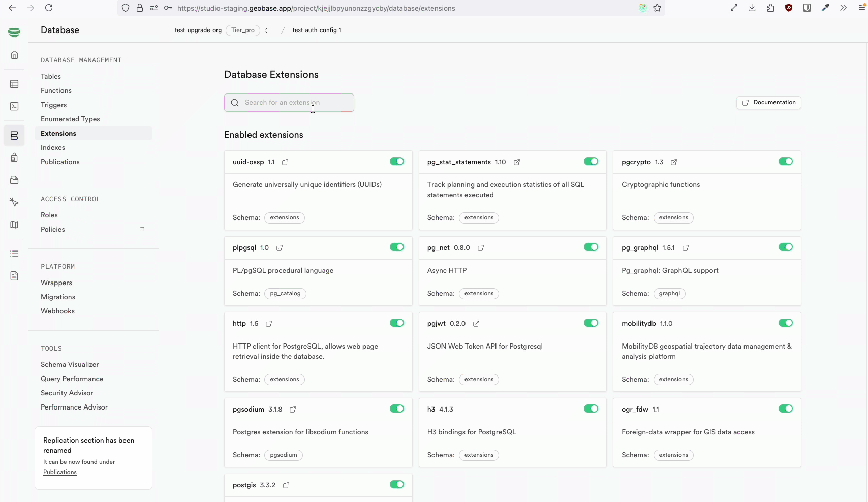Open the Storage sidebar icon
868x502 pixels.
tap(14, 180)
